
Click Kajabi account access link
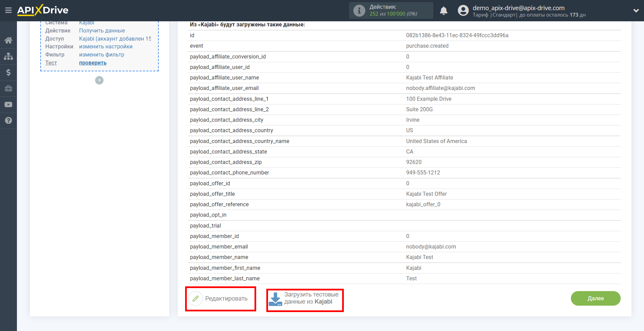coord(115,39)
